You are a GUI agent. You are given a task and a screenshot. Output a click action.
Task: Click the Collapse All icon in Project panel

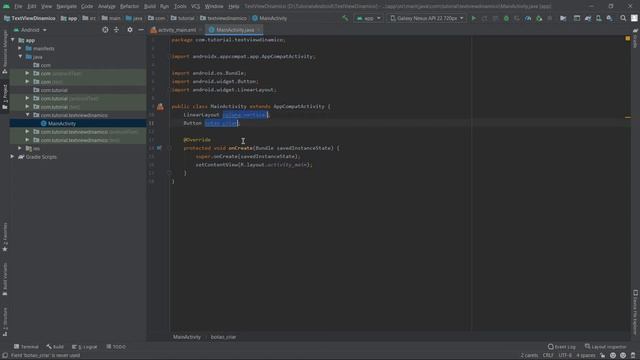(116, 30)
